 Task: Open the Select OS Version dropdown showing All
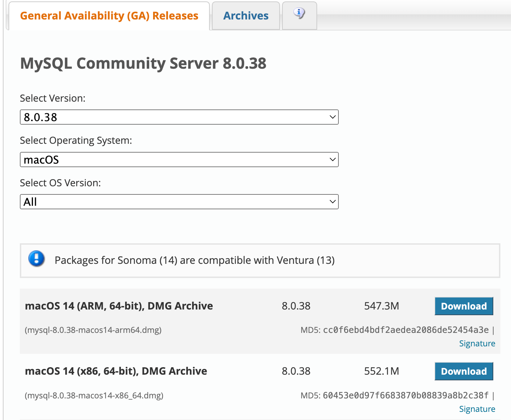179,202
